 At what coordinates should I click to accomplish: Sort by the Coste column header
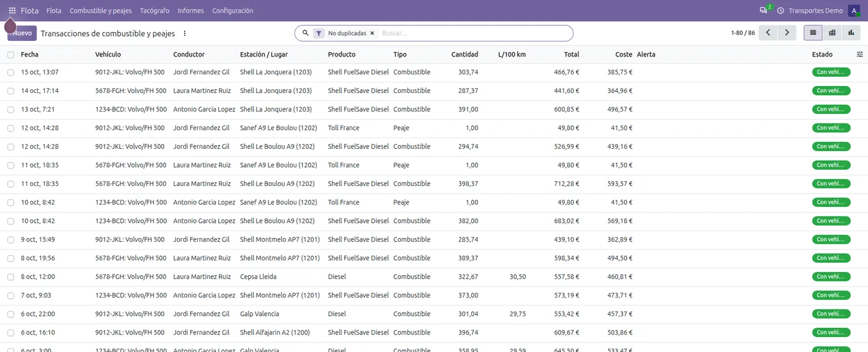(624, 55)
